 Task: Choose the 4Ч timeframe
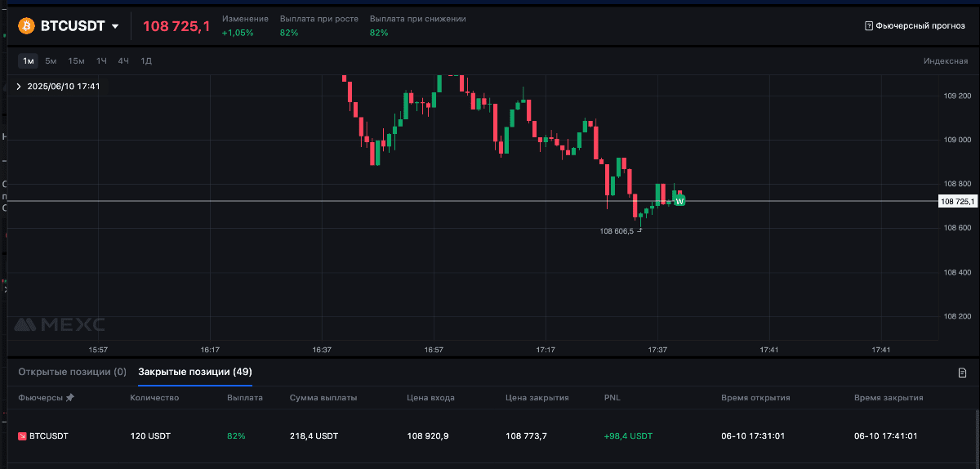[x=123, y=60]
